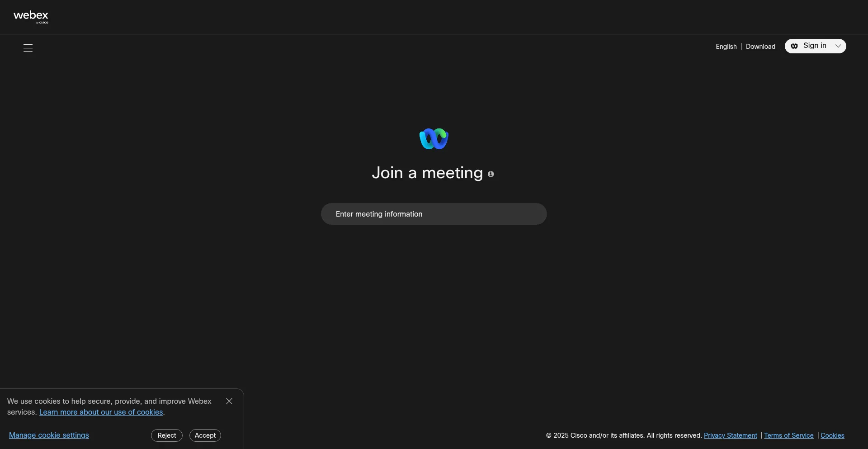View the Terms of Service
Viewport: 868px width, 449px height.
(788, 435)
